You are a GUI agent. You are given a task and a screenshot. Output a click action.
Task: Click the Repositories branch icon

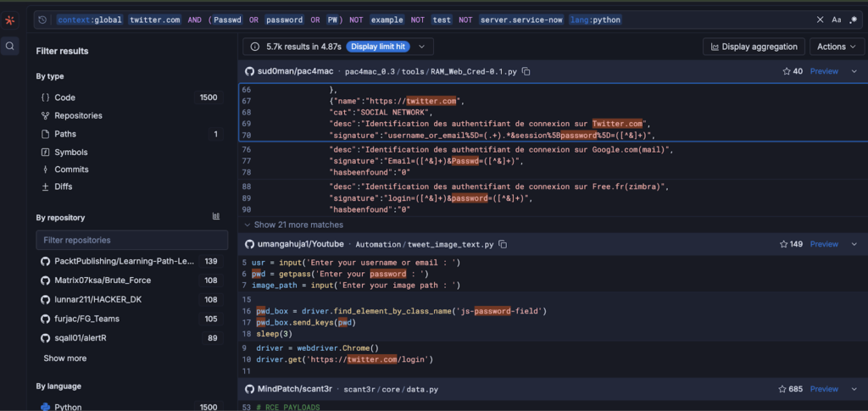(x=46, y=115)
